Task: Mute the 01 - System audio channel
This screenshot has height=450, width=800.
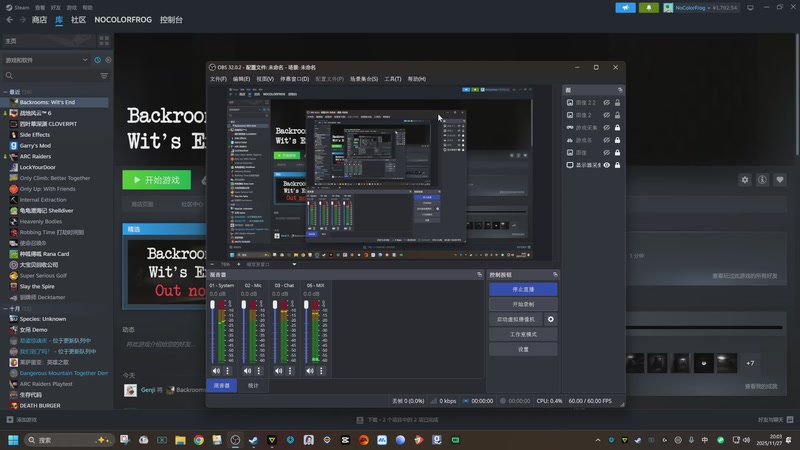Action: click(216, 371)
